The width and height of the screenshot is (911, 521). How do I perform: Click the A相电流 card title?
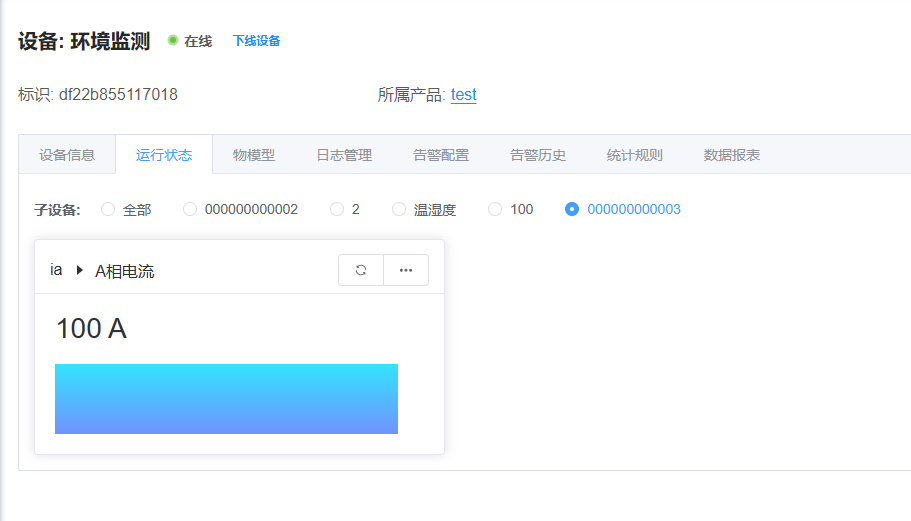click(x=124, y=271)
